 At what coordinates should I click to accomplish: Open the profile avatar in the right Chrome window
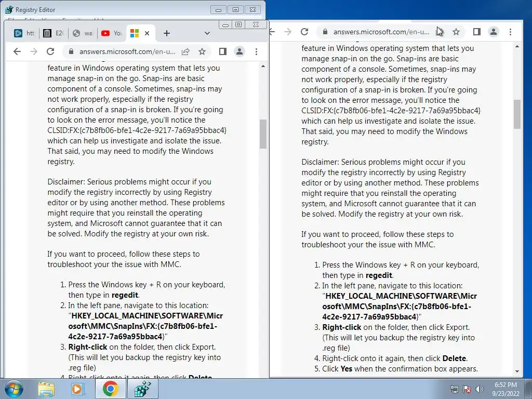tap(494, 32)
